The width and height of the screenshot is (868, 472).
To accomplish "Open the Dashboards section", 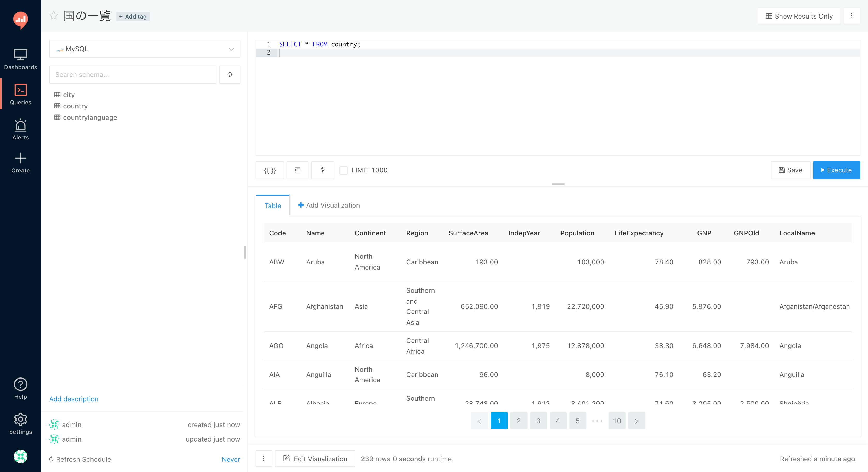I will point(21,60).
